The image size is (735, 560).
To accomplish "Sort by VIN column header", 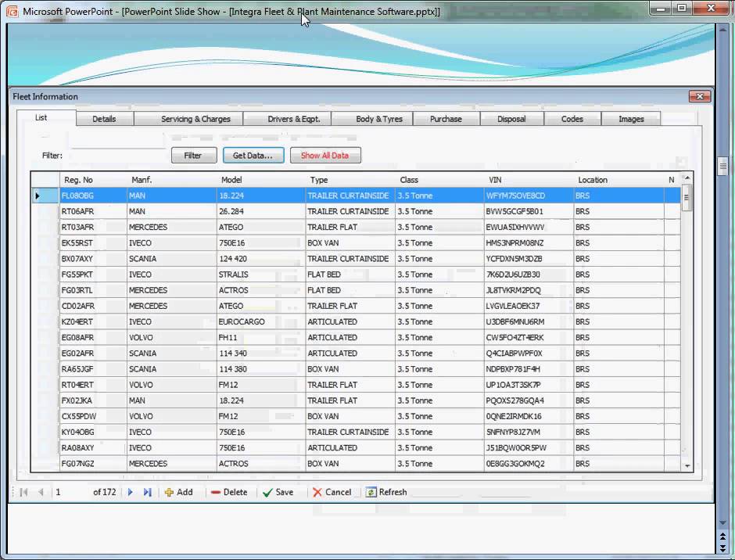I will click(x=529, y=180).
